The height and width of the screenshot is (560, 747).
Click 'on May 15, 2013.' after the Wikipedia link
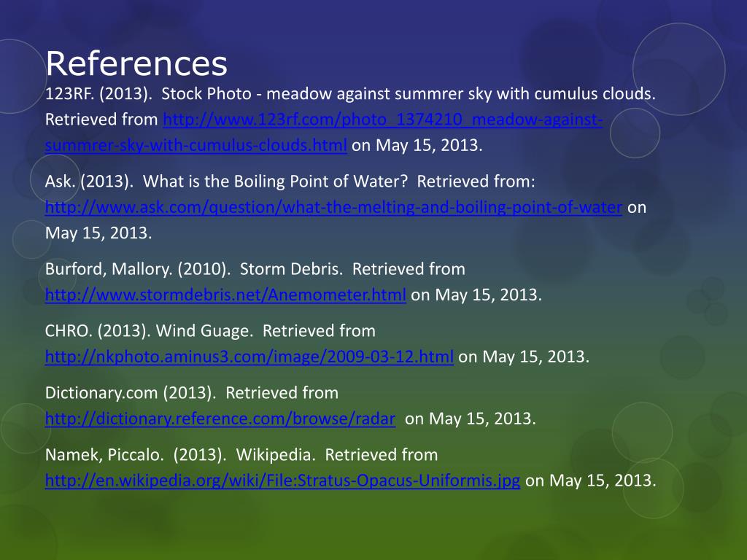(591, 481)
